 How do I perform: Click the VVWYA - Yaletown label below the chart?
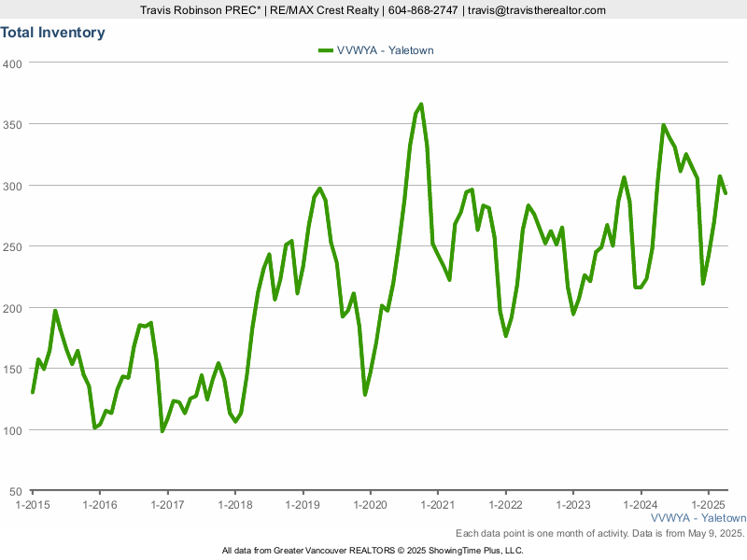tap(698, 518)
